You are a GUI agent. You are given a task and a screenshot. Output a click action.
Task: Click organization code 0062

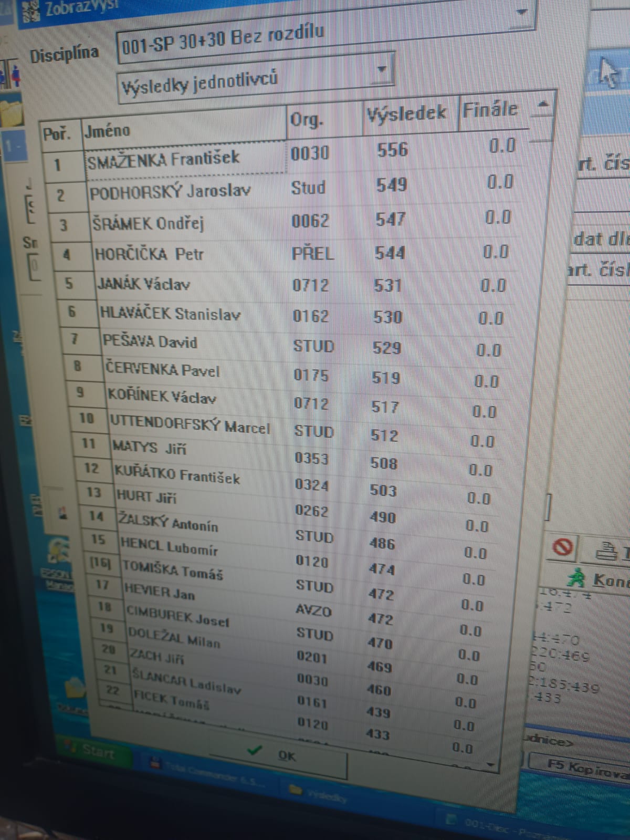[310, 221]
